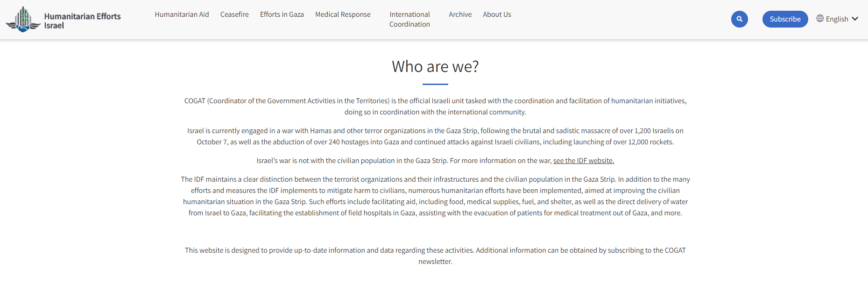
Task: Open the Archive menu item
Action: [x=460, y=14]
